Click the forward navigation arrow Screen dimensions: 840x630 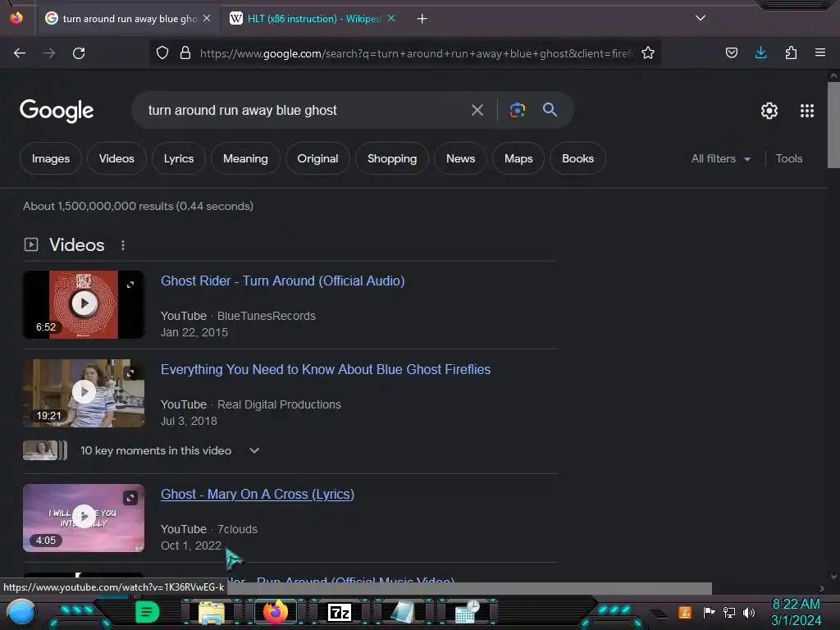[x=49, y=53]
